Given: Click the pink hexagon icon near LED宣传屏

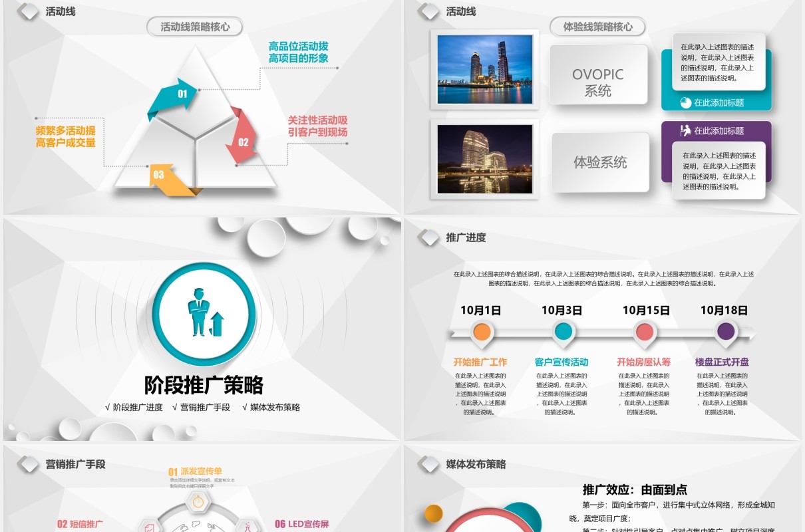Looking at the screenshot, I should [x=247, y=527].
